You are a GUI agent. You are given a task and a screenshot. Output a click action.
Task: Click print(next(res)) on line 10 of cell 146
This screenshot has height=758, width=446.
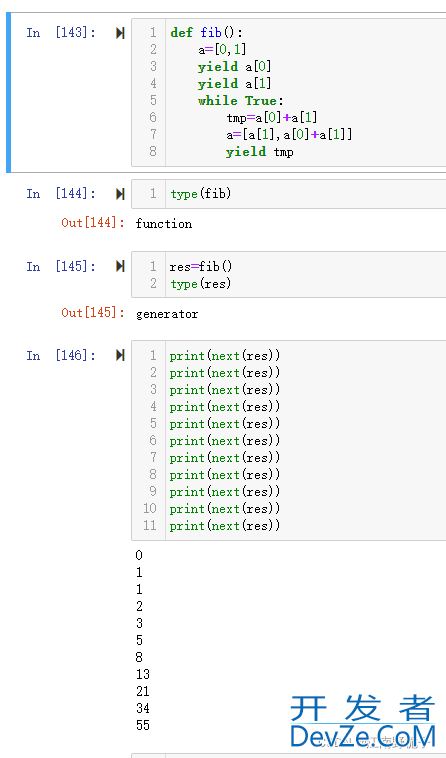pyautogui.click(x=225, y=509)
